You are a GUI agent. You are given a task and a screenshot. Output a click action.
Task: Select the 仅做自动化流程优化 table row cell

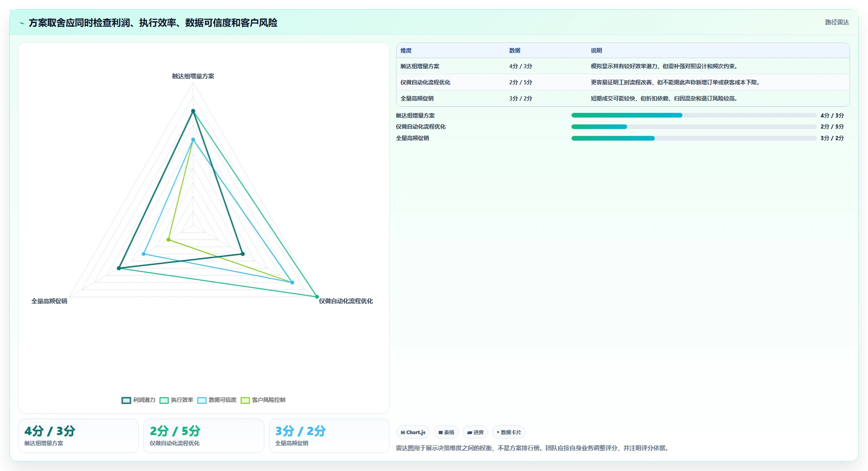pyautogui.click(x=425, y=82)
